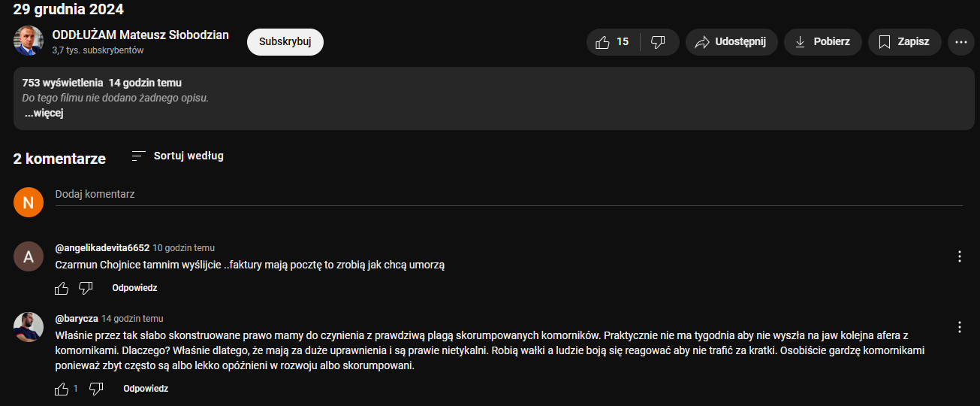The image size is (980, 406).
Task: Reply to @barycza using Odpowiedz
Action: [146, 389]
